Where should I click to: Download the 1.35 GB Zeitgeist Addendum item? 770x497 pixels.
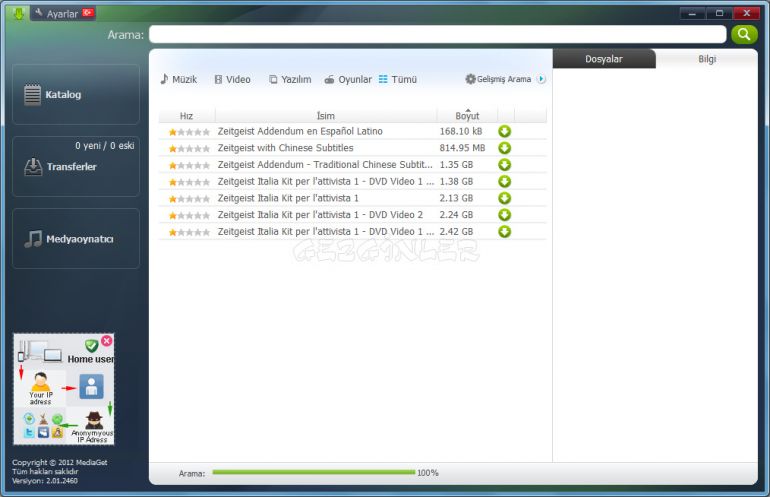[504, 165]
